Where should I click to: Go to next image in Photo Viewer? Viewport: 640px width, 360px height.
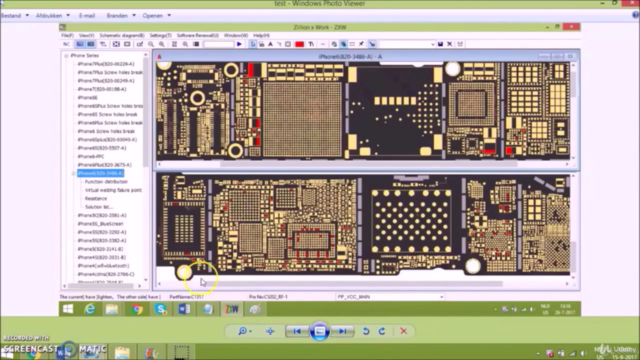(342, 331)
